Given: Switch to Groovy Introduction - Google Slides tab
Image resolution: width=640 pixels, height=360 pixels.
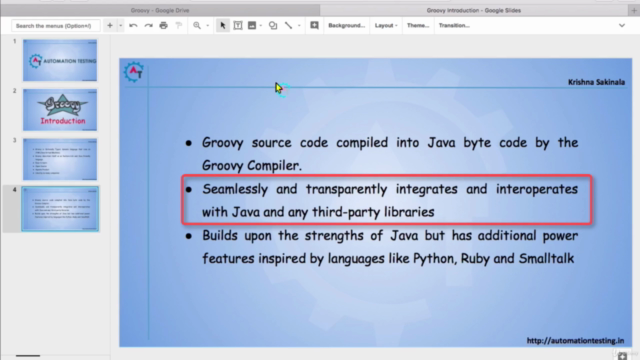Looking at the screenshot, I should click(473, 10).
